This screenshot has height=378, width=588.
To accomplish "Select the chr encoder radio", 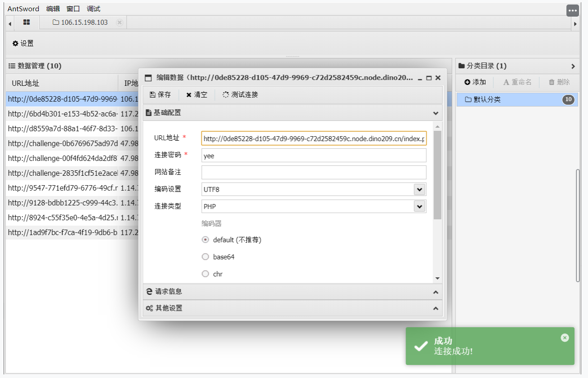I will (x=205, y=274).
